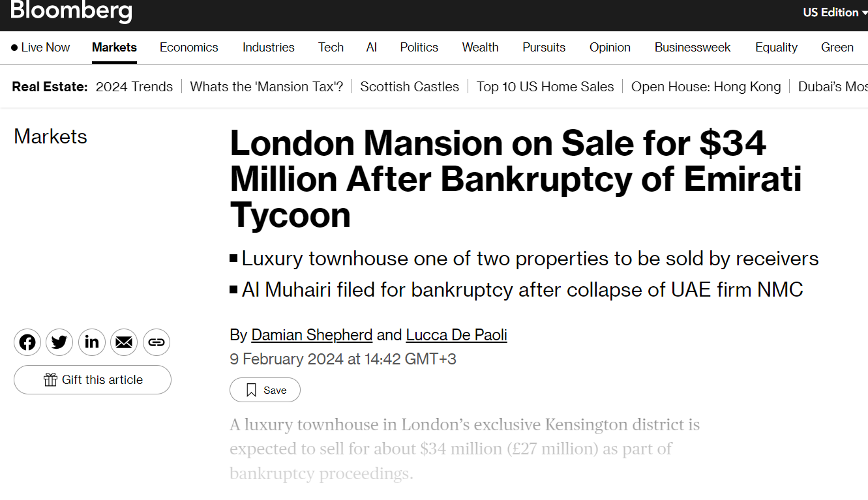This screenshot has height=500, width=868.
Task: Go to the Wealth section
Action: [481, 48]
